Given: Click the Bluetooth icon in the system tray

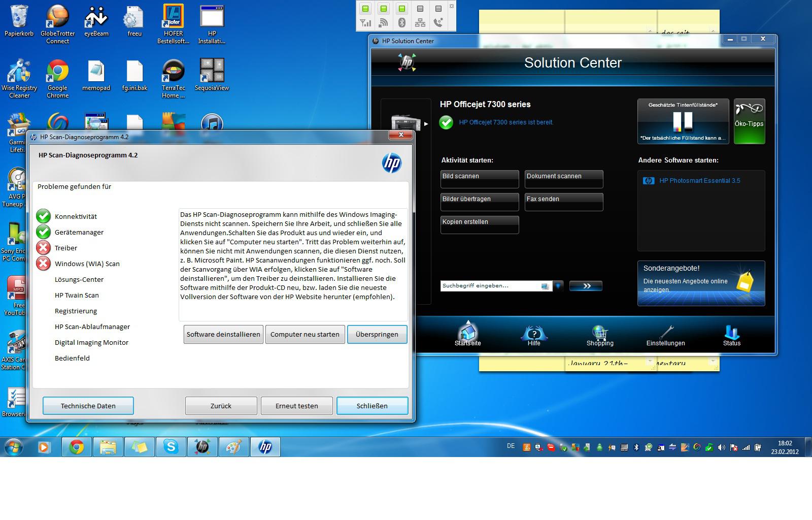Looking at the screenshot, I should pyautogui.click(x=636, y=447).
